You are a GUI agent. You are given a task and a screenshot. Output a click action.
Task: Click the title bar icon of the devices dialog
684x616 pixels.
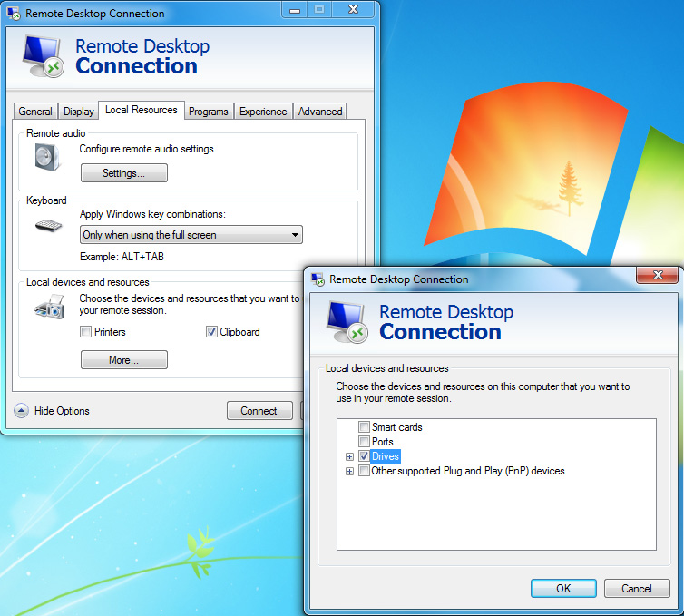[x=318, y=279]
